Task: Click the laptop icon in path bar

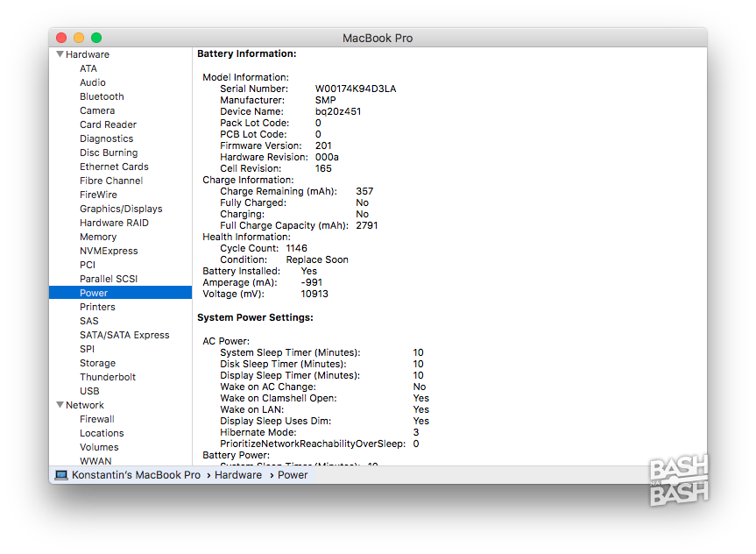Action: click(61, 475)
